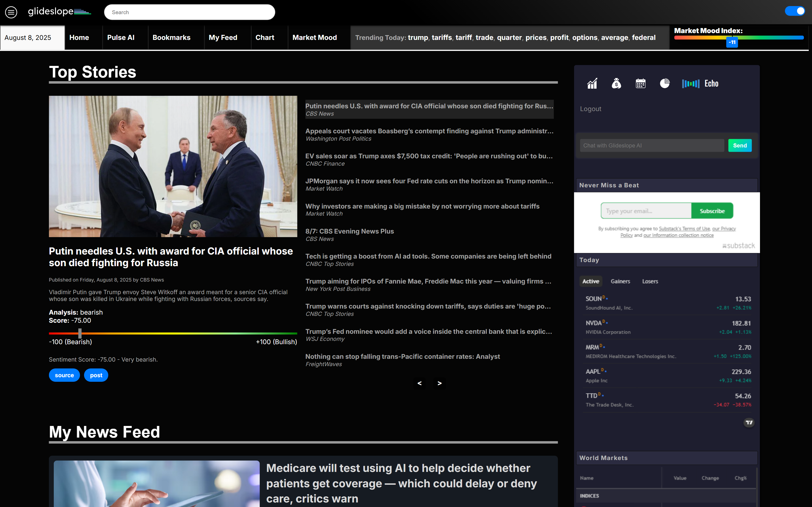Go to previous stories page arrow
The image size is (812, 507).
[x=419, y=383]
